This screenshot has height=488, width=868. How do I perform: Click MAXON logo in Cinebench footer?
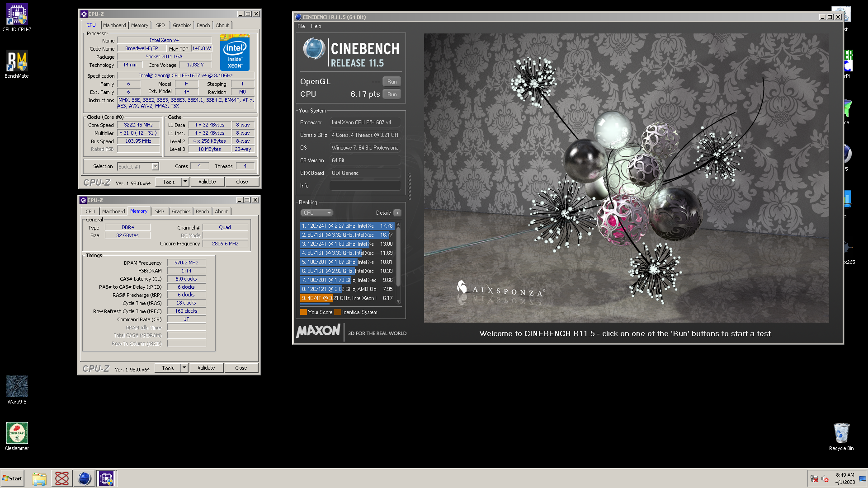[318, 331]
